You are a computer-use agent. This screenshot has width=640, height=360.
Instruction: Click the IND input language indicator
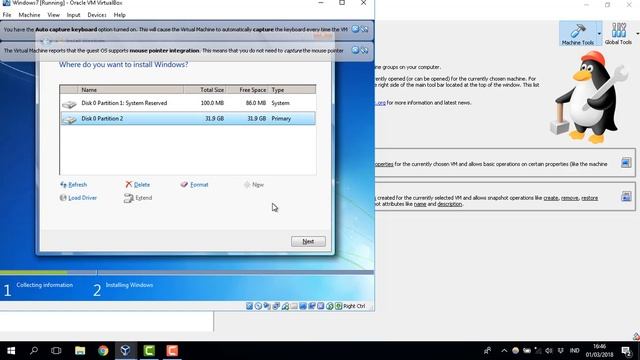[574, 351]
